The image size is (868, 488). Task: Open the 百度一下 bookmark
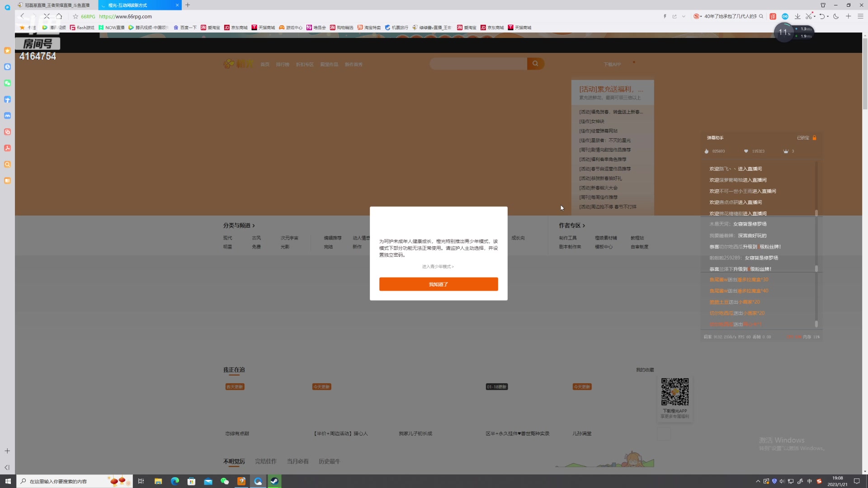click(x=185, y=28)
